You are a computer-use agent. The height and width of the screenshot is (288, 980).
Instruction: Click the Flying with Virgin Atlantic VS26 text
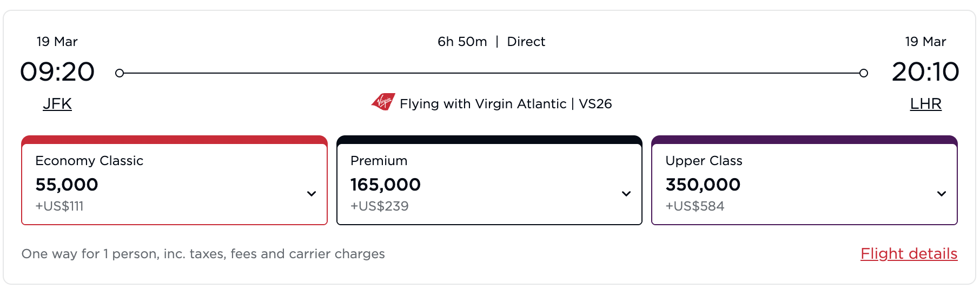pyautogui.click(x=506, y=104)
